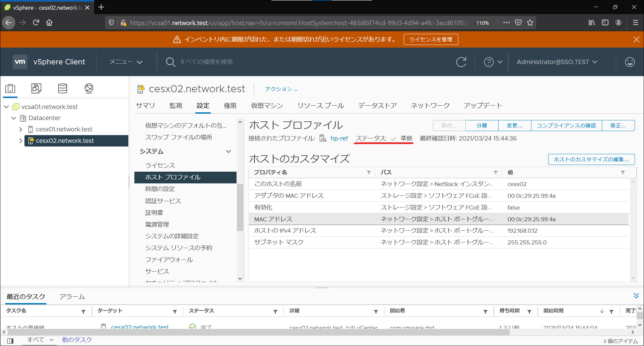
Task: Open a new browser tab
Action: 101,7
